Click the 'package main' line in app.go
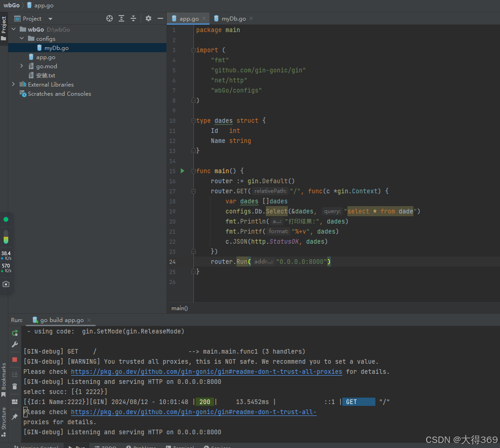The width and height of the screenshot is (500, 448). [x=218, y=30]
